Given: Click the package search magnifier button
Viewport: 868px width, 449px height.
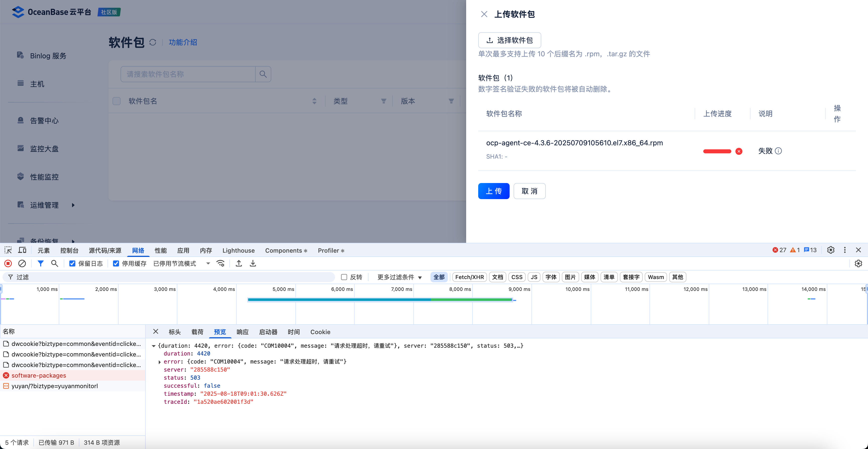Looking at the screenshot, I should pos(263,74).
